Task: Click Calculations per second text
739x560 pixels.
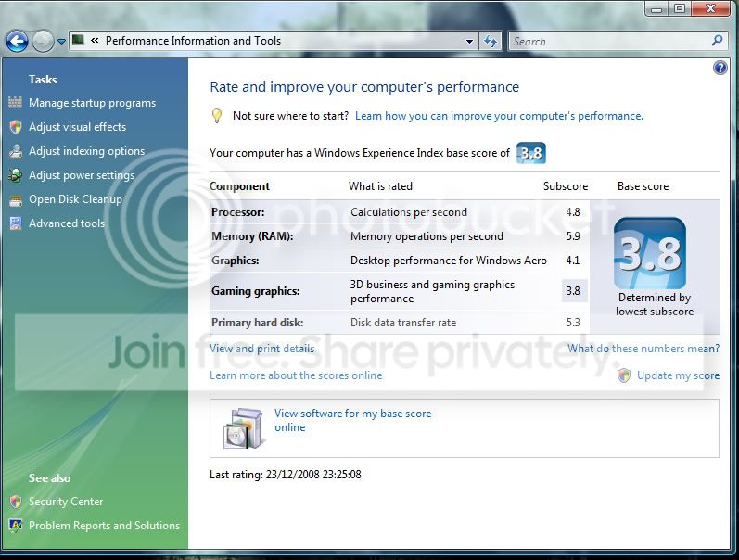Action: (x=409, y=212)
